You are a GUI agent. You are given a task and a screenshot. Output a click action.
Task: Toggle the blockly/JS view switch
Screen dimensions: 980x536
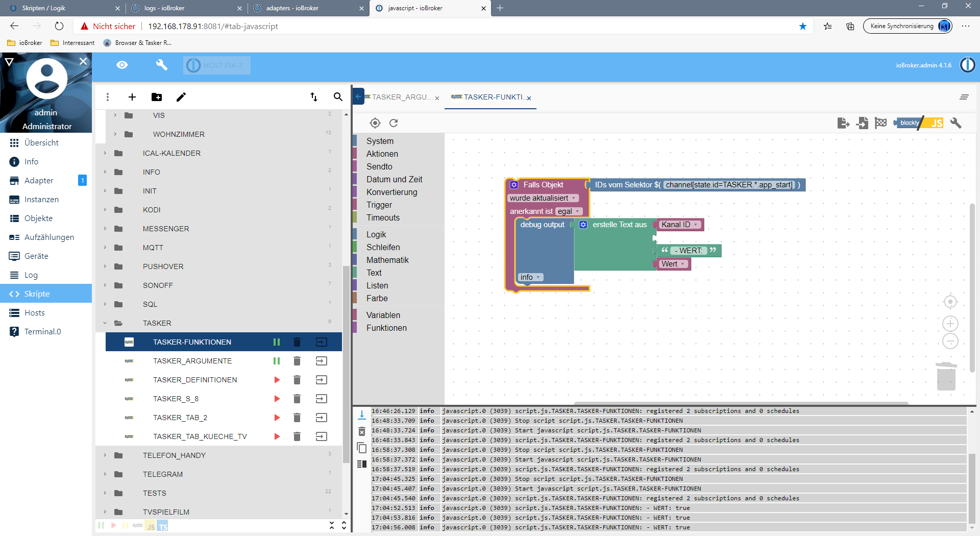click(918, 123)
